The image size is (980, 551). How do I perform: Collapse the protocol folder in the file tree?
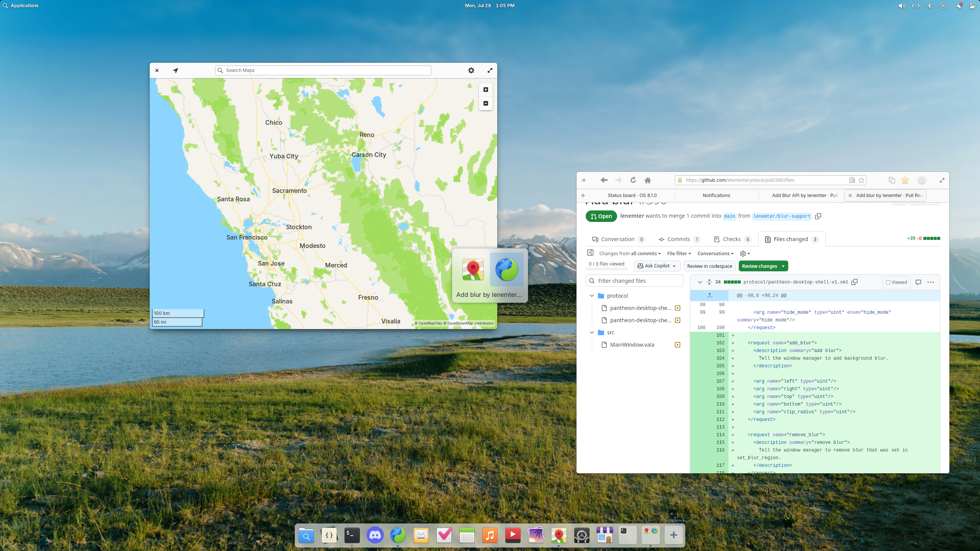click(592, 295)
